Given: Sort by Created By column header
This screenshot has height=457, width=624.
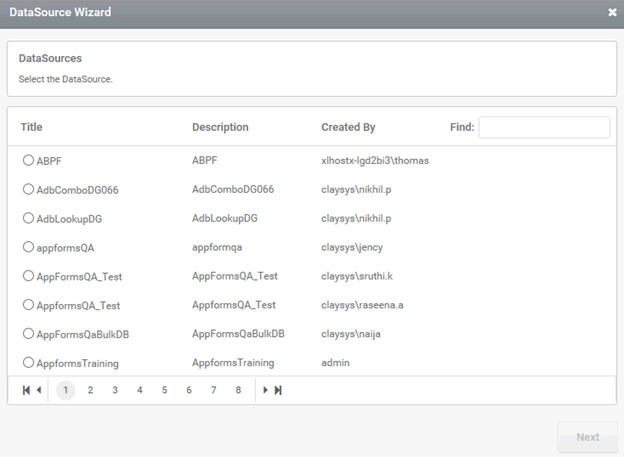Looking at the screenshot, I should 348,127.
